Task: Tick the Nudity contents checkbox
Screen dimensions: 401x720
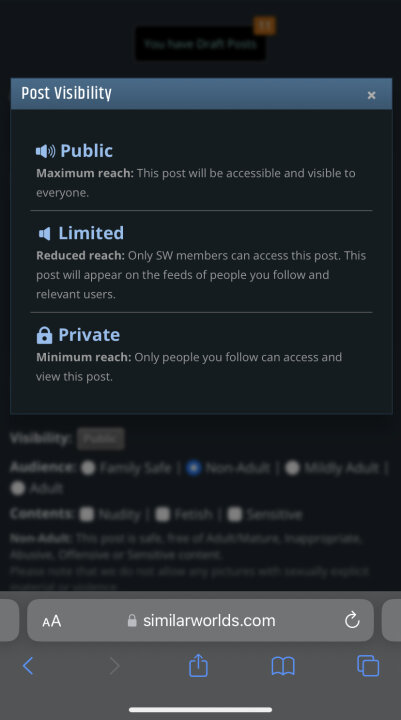Action: pyautogui.click(x=87, y=514)
